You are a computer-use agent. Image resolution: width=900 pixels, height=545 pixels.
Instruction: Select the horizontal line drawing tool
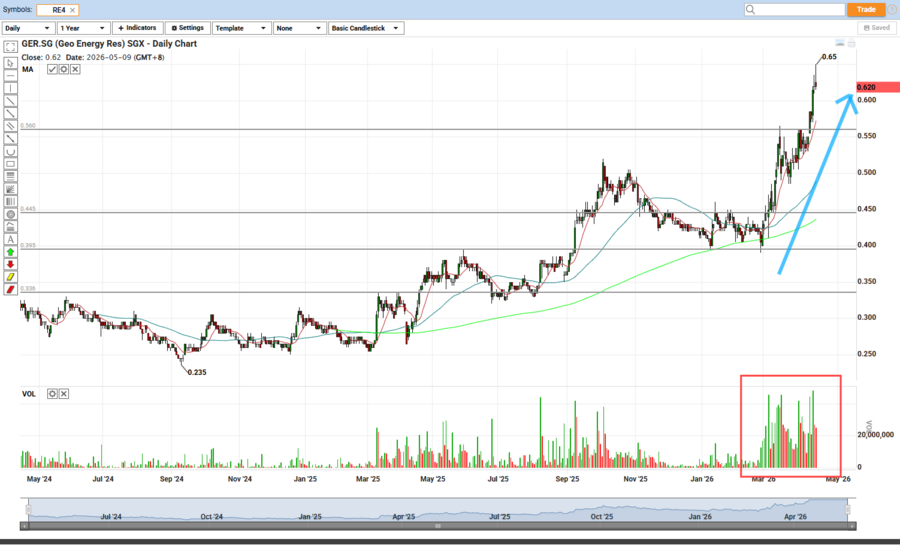pyautogui.click(x=10, y=75)
